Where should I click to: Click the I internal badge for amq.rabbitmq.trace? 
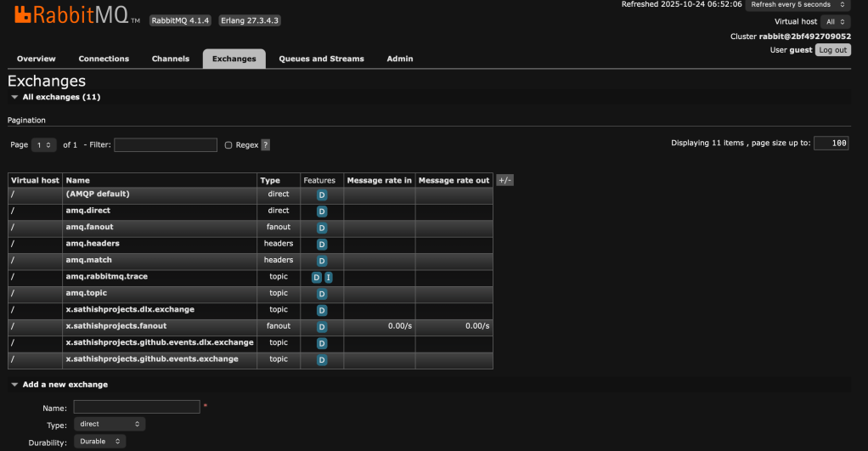328,278
